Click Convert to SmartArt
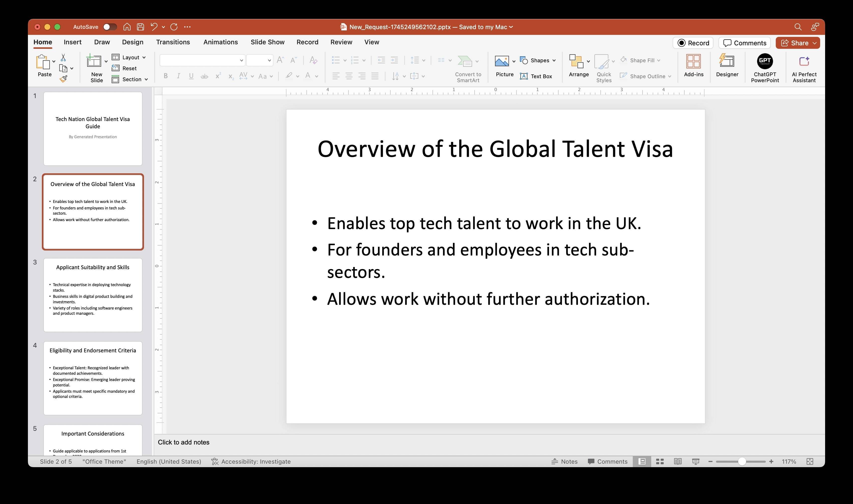The image size is (853, 504). click(468, 69)
